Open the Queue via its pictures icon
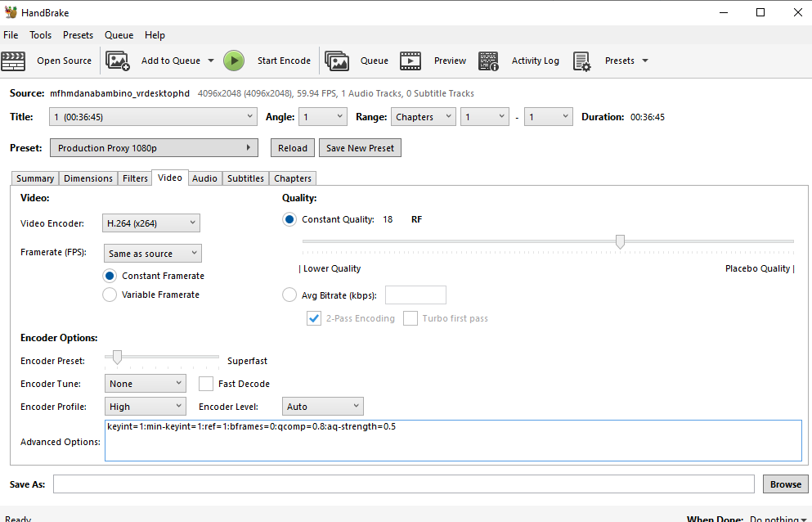Image resolution: width=812 pixels, height=522 pixels. (337, 61)
